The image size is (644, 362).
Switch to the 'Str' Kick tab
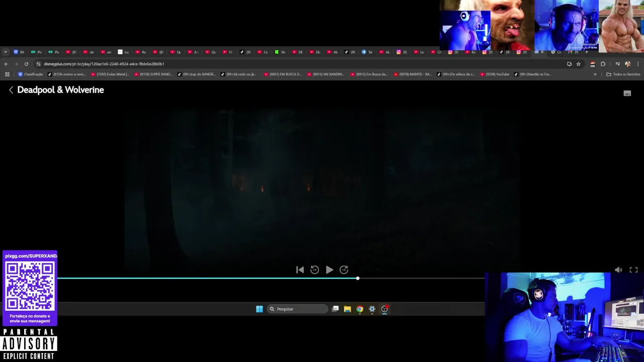coord(280,52)
